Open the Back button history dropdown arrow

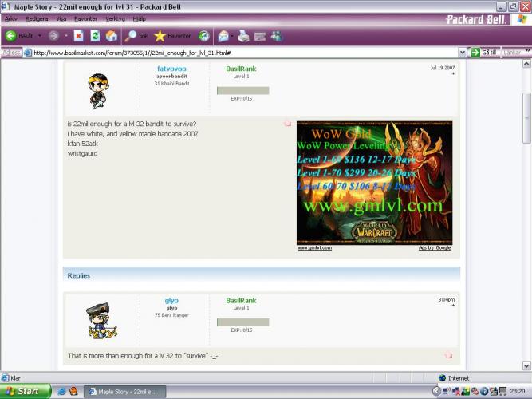click(x=40, y=36)
